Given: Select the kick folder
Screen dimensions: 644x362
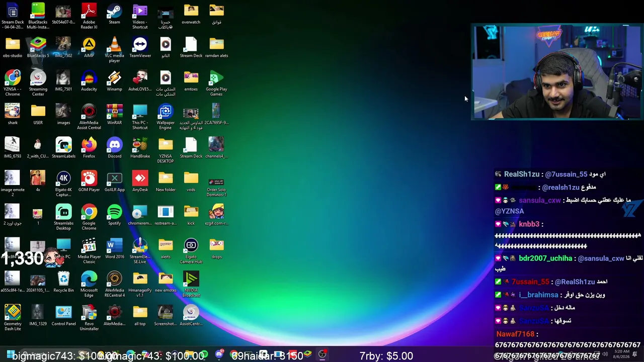Looking at the screenshot, I should coord(191,215).
